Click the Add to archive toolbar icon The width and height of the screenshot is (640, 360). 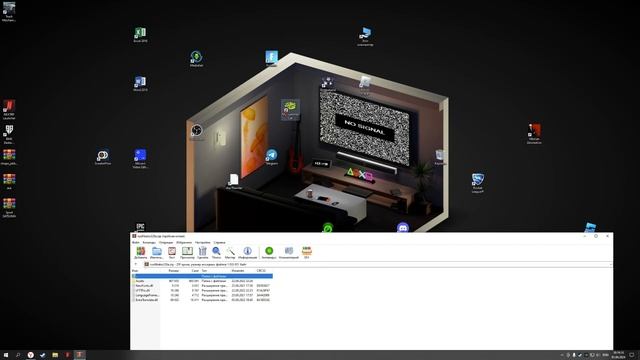tap(140, 253)
